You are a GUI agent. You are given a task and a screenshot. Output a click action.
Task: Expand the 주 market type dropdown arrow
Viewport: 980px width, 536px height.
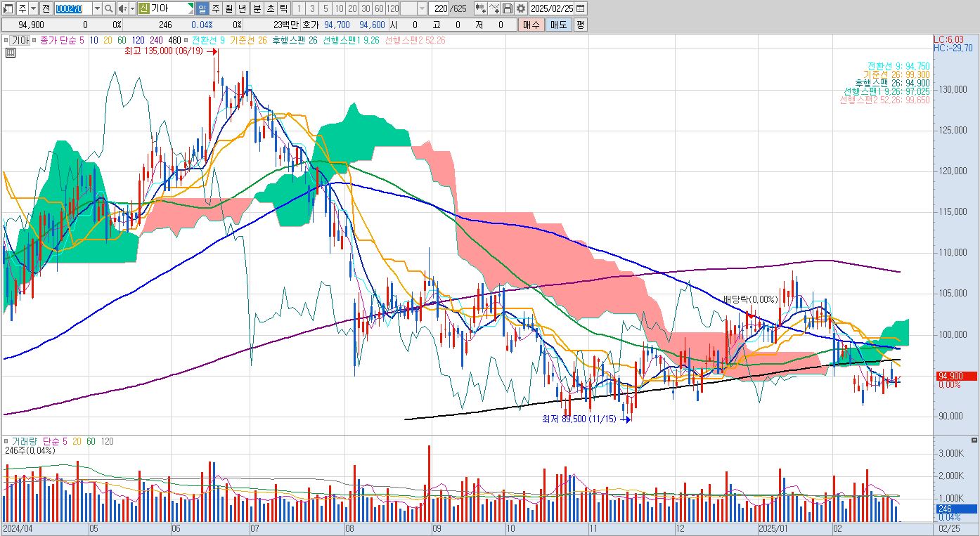click(x=33, y=8)
